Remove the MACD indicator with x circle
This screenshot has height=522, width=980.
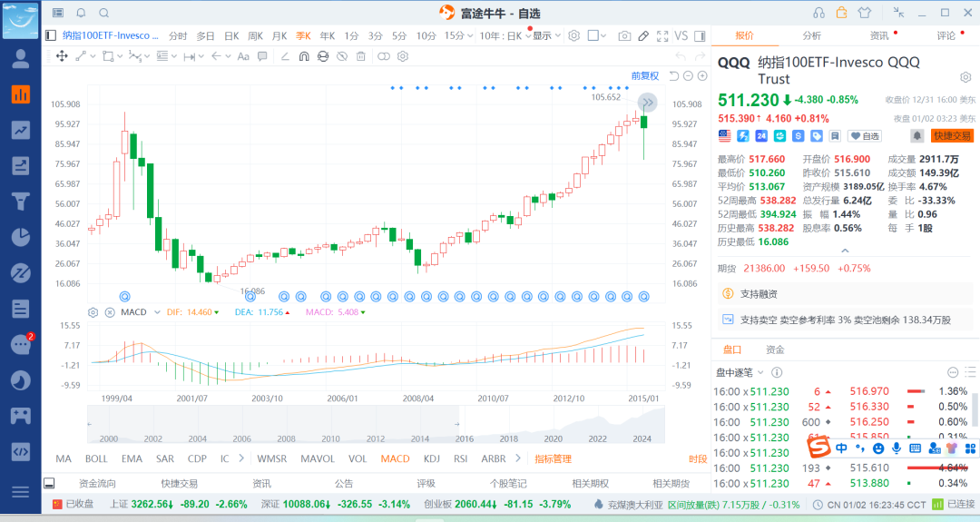click(x=110, y=312)
